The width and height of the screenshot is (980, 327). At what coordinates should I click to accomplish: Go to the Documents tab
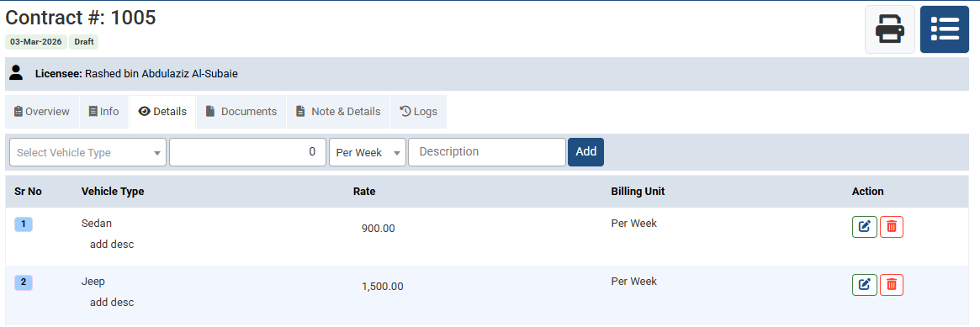click(241, 112)
